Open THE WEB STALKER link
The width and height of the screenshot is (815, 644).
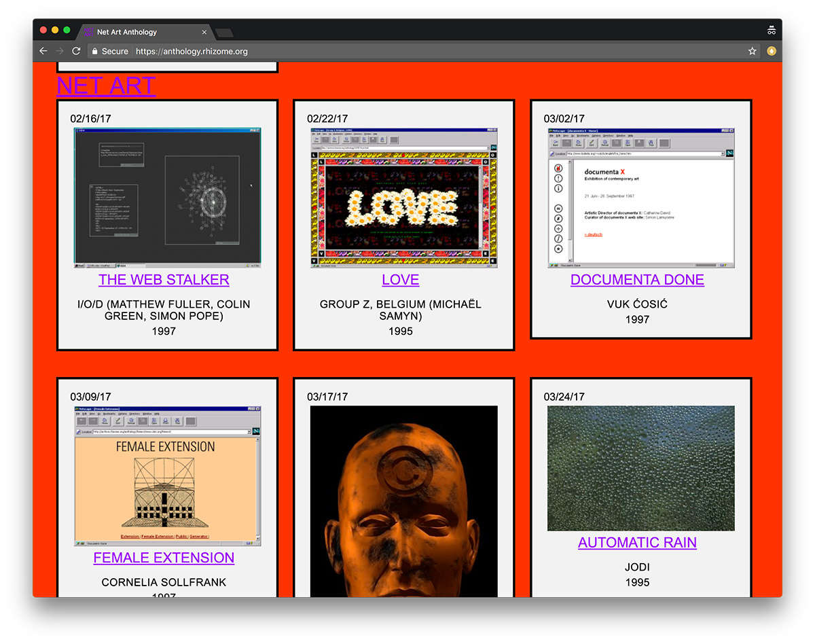[164, 279]
